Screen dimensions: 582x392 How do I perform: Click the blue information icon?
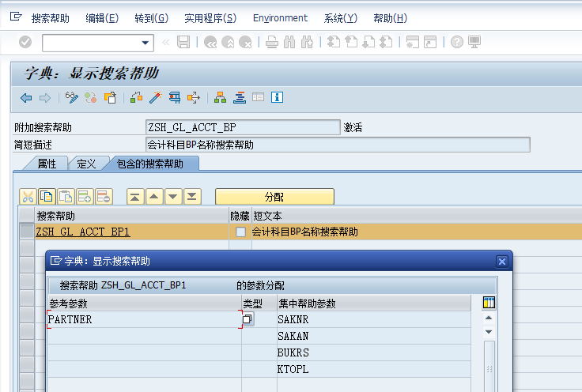[x=277, y=97]
